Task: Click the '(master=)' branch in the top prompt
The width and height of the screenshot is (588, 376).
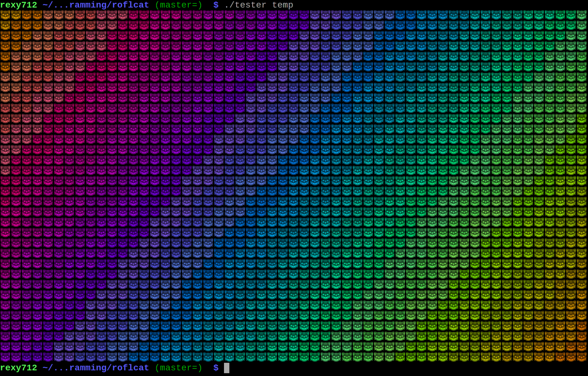Action: click(178, 5)
